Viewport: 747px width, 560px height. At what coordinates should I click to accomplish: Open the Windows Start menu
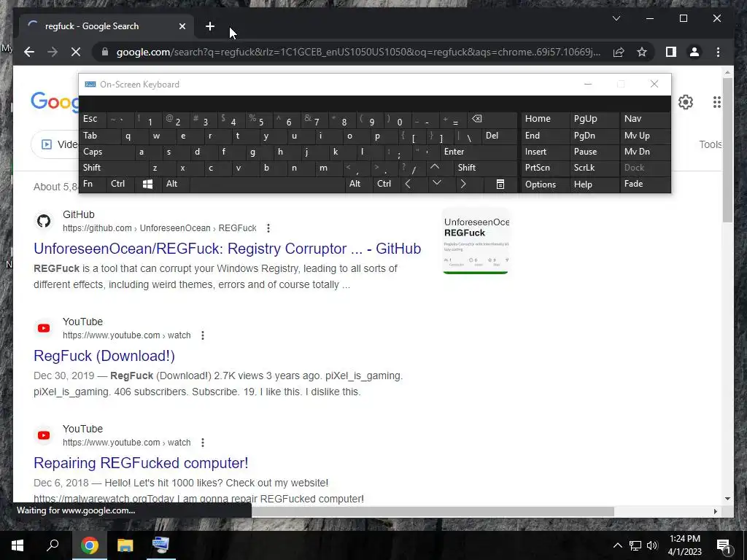[x=18, y=545]
